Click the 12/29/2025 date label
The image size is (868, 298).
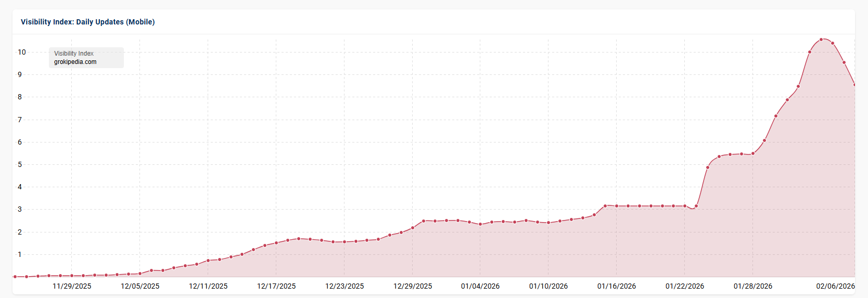(x=413, y=286)
